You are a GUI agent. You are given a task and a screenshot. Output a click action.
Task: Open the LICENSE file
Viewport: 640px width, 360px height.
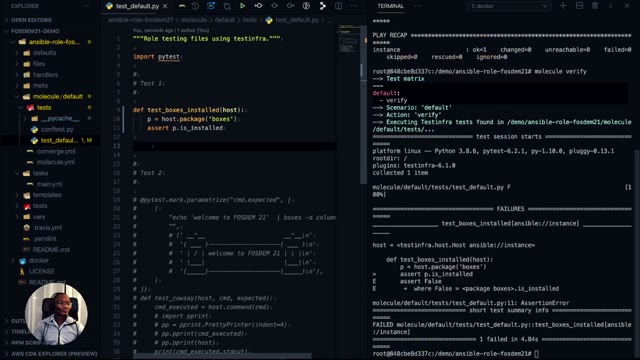(41, 271)
